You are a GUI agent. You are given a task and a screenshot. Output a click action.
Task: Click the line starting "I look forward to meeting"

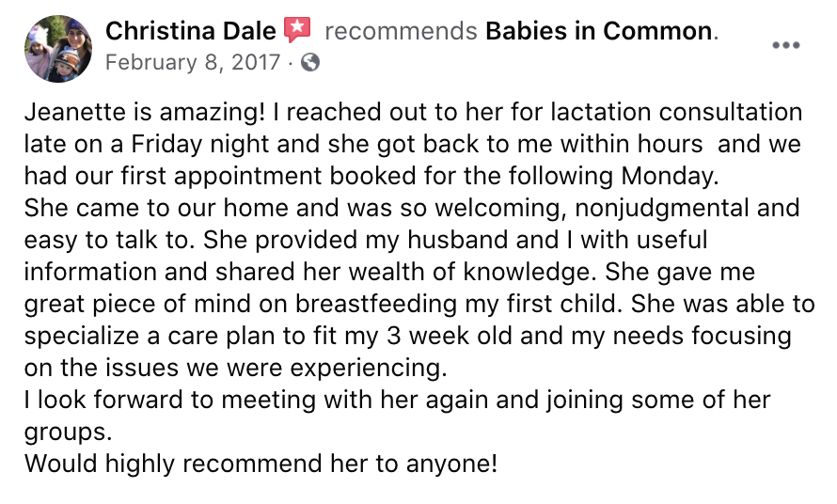click(398, 400)
